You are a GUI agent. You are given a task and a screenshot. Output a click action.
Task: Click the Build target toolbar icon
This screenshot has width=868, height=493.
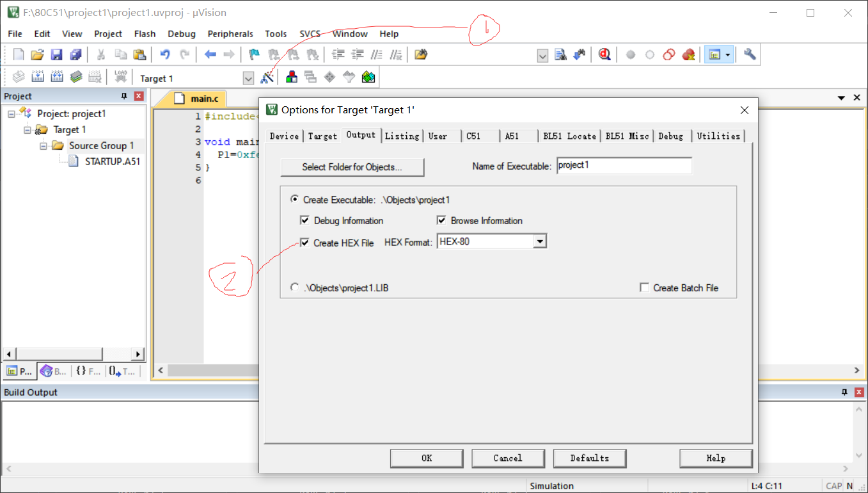click(x=38, y=77)
